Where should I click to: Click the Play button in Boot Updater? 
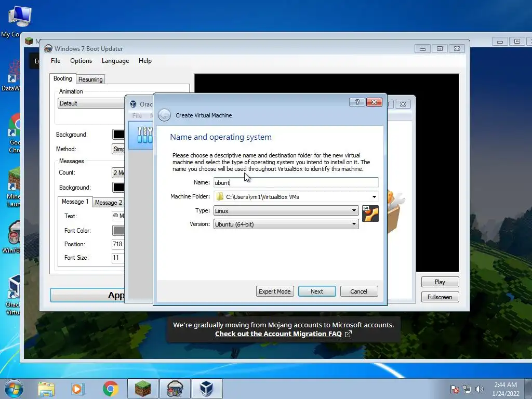click(x=440, y=282)
